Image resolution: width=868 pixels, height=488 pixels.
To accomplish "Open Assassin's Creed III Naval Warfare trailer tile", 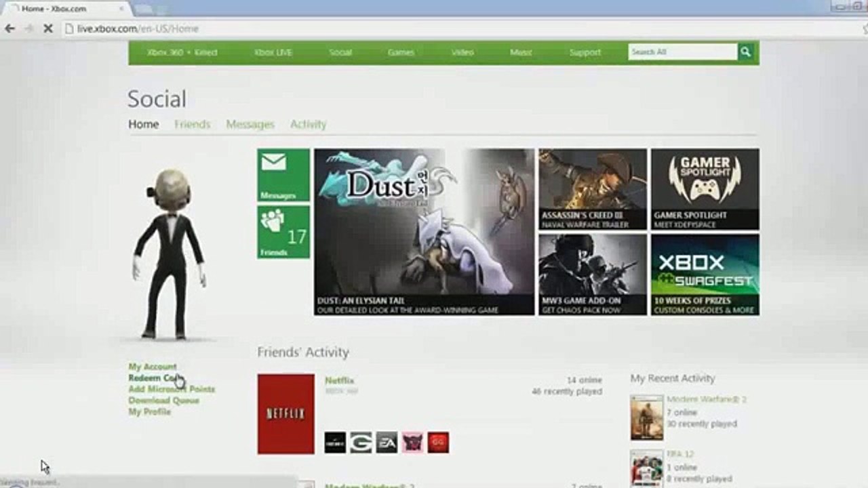I will [x=593, y=189].
